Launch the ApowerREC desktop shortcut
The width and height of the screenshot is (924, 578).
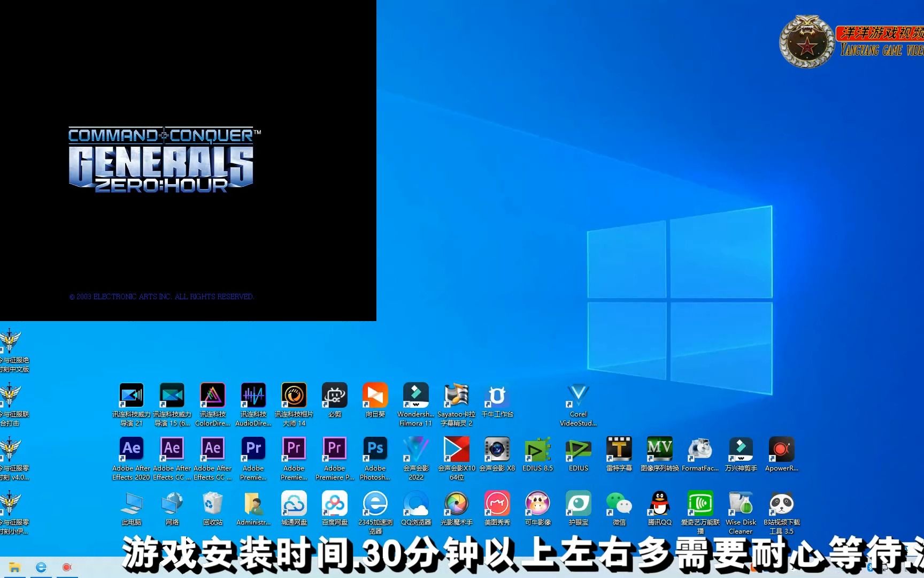[782, 454]
